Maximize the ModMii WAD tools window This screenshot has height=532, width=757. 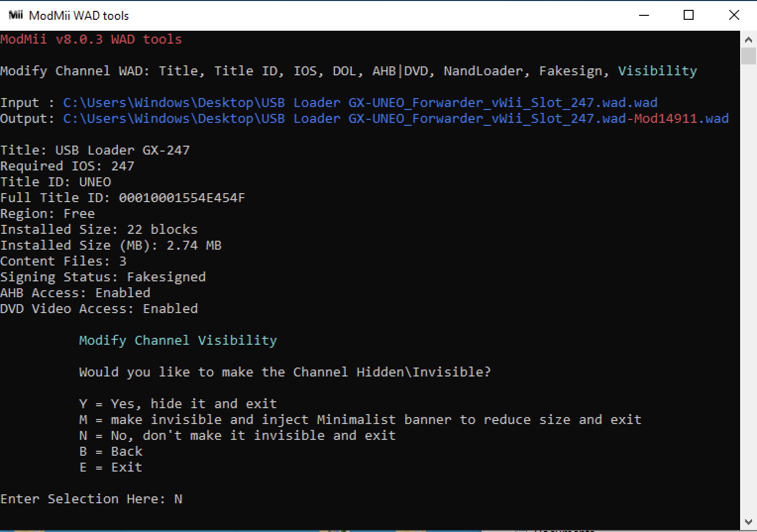click(689, 15)
